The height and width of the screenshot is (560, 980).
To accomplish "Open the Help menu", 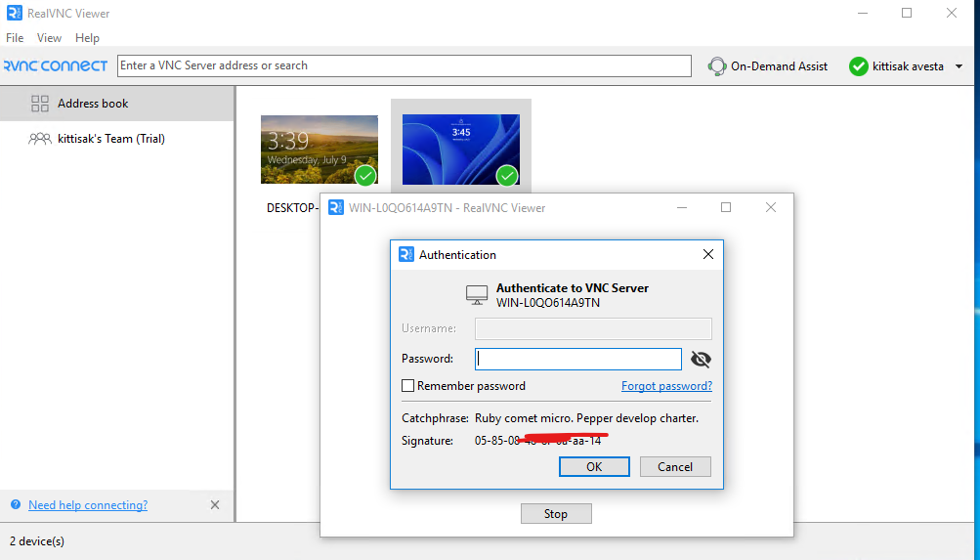I will [87, 38].
